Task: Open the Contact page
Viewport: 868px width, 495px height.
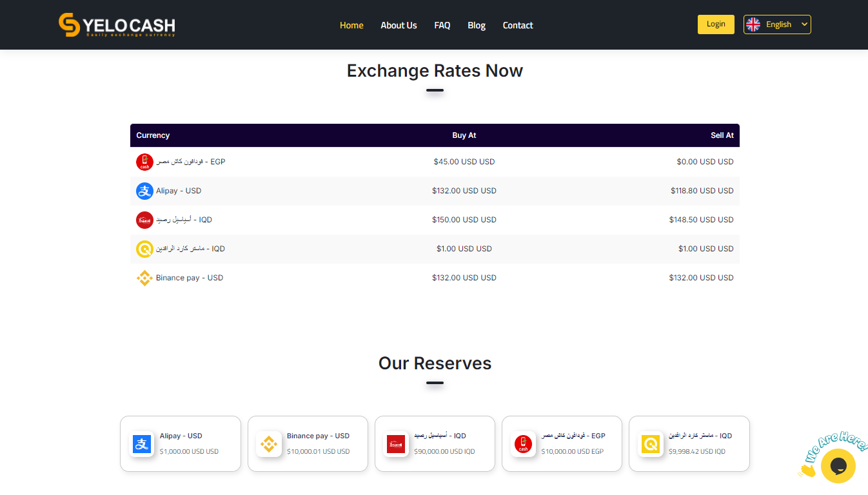Action: 518,25
